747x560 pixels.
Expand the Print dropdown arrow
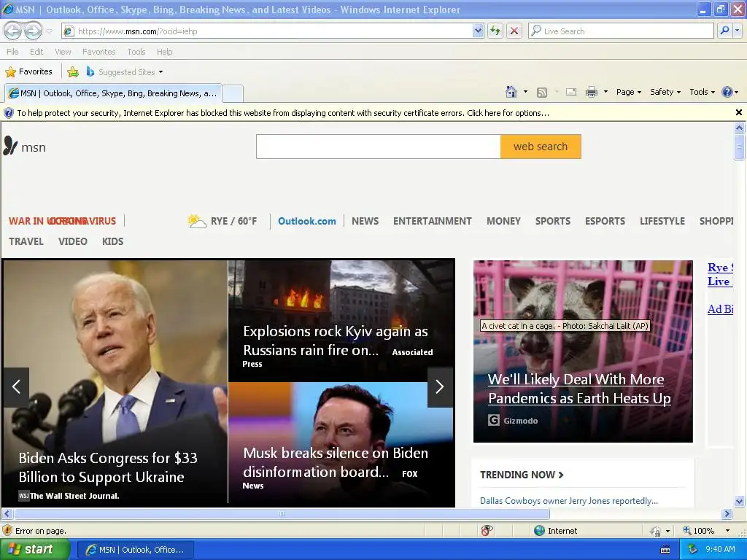[605, 92]
